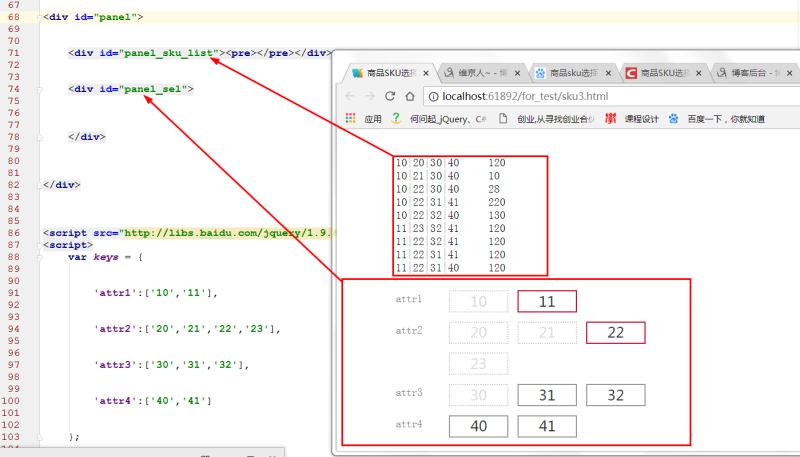
Task: Click the stock value 130 in SKU list
Action: click(497, 215)
